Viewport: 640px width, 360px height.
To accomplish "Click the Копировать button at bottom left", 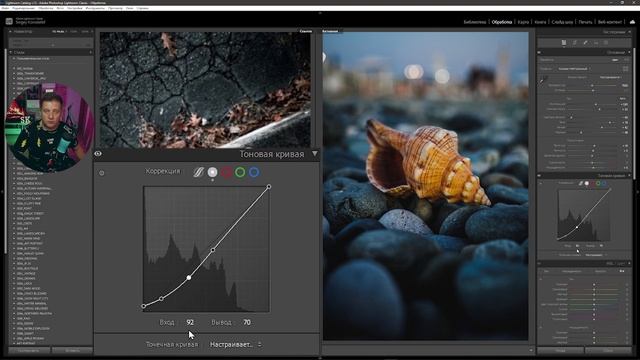I will (29, 350).
